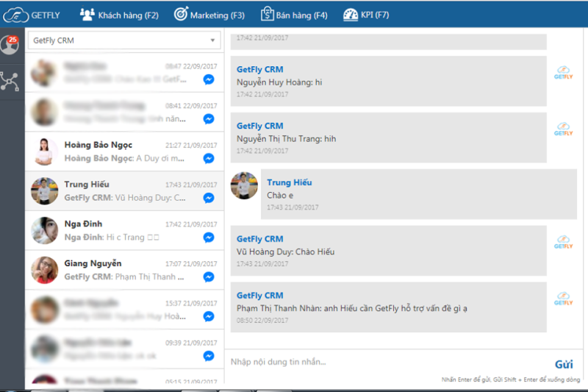Click Trung Hiếu avatar in chat message
Screen dimensions: 588x392
(244, 185)
